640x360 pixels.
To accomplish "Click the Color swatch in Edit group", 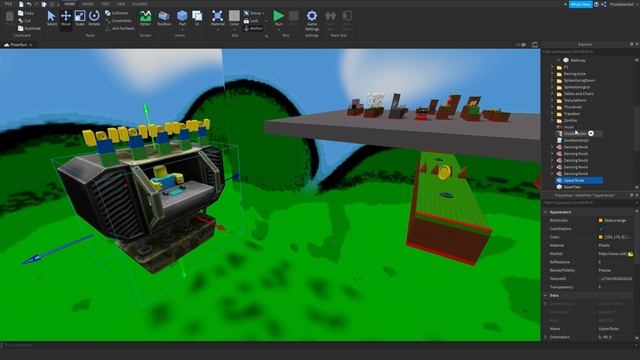I will (234, 16).
